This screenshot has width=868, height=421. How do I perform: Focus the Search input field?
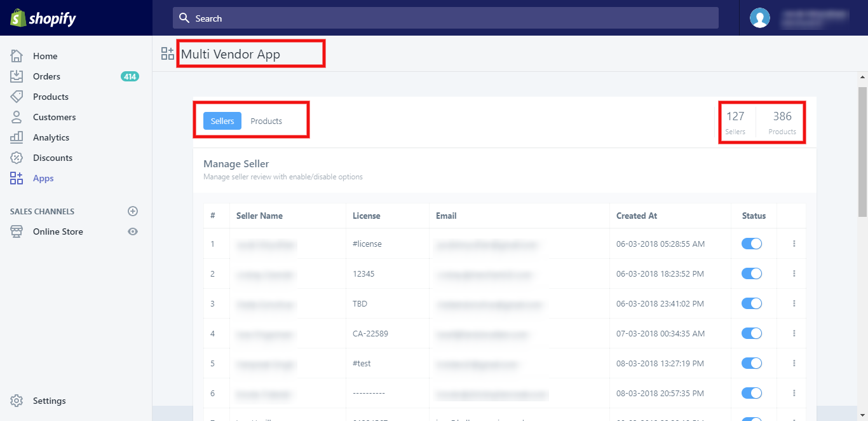(x=445, y=18)
